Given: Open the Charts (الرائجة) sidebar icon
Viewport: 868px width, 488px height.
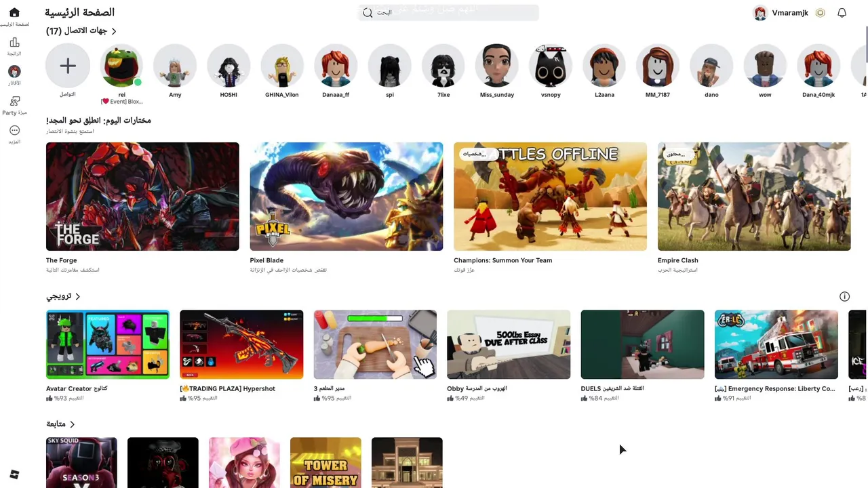Looking at the screenshot, I should point(14,43).
